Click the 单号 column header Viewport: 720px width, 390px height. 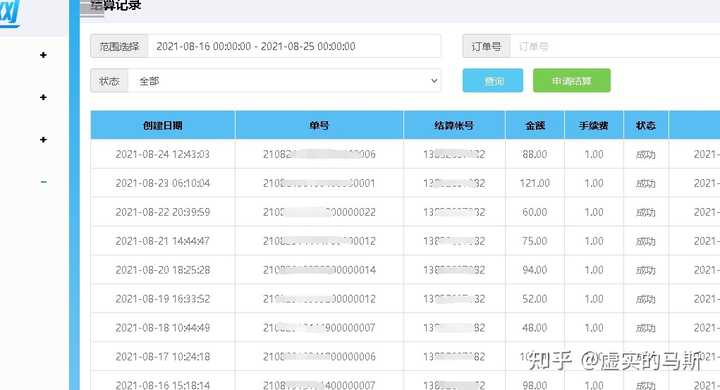[x=319, y=125]
